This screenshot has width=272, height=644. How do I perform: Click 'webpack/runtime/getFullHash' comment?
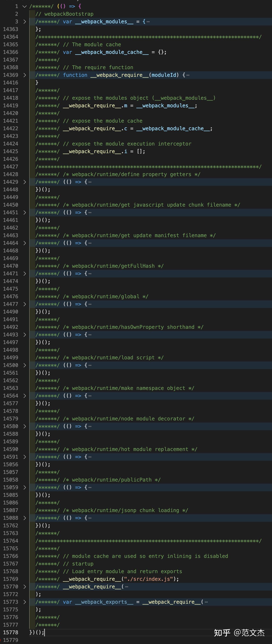[113, 266]
